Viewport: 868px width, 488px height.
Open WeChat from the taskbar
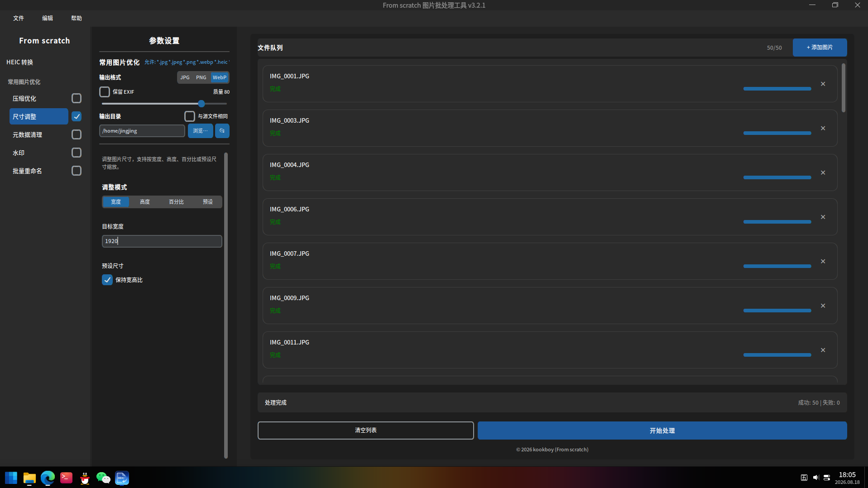[x=103, y=478]
